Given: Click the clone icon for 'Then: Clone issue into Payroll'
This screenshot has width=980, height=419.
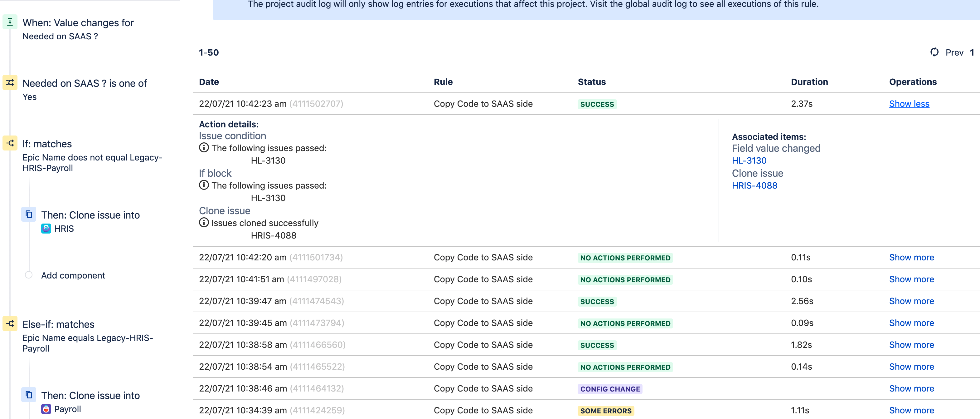Looking at the screenshot, I should [x=29, y=395].
